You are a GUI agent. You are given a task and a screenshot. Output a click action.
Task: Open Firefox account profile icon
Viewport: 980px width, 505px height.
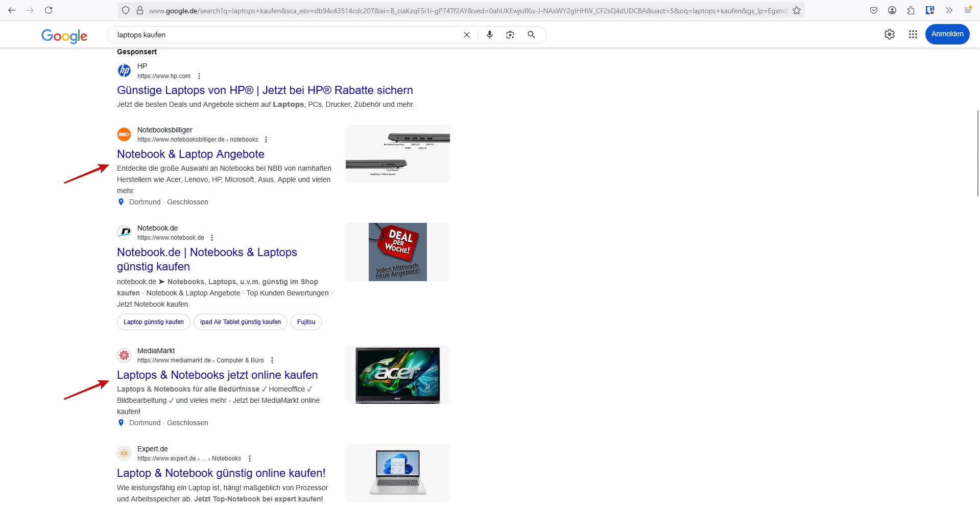[892, 10]
